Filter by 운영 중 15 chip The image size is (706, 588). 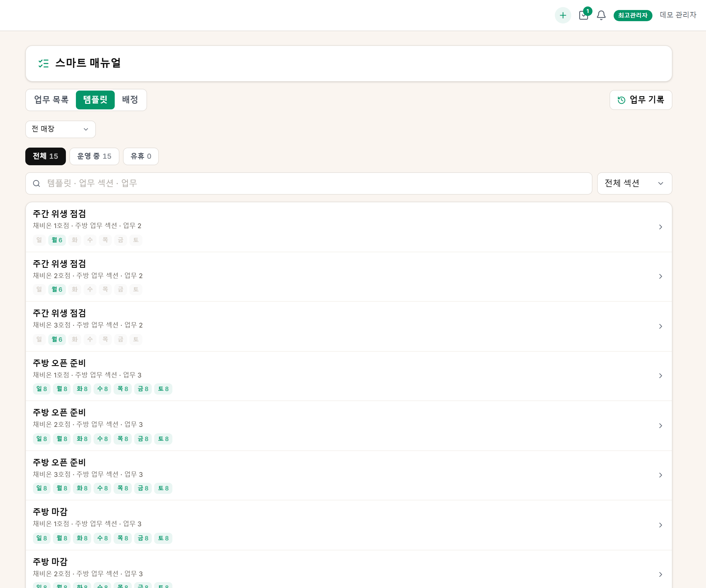[x=94, y=156]
